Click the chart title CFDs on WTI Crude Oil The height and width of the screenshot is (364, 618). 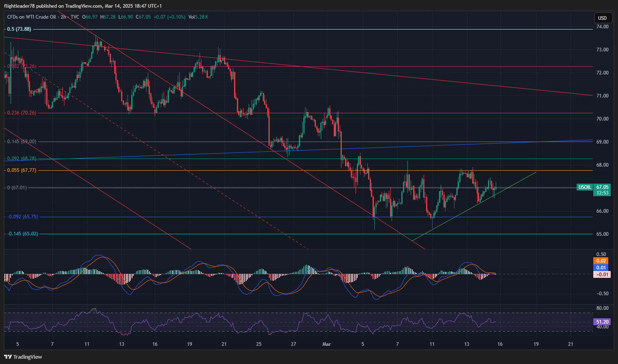click(x=31, y=17)
